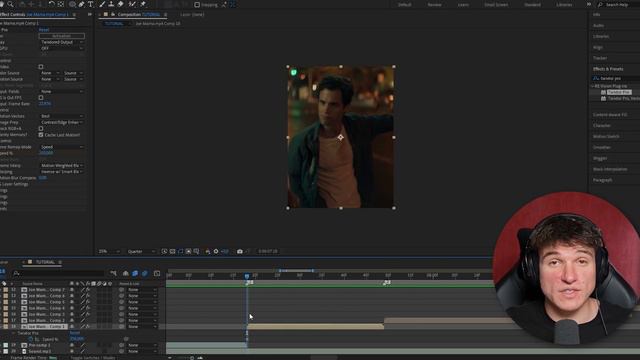Screen dimensions: 640x360
Task: Toggle visibility of Joe Mam Comp 1 layer
Action: [x=72, y=327]
